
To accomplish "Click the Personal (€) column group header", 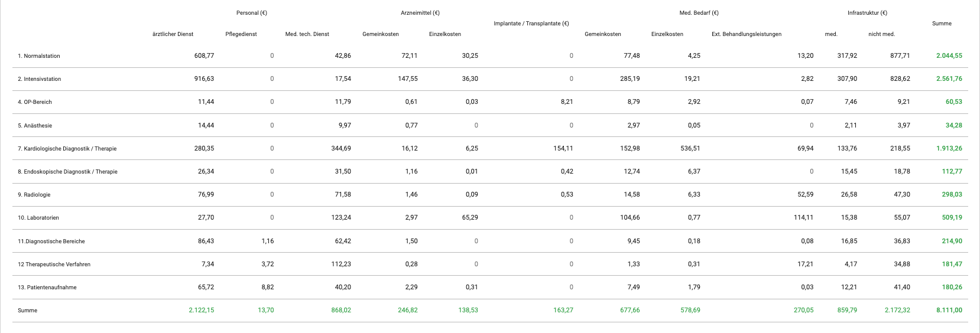I will coord(251,13).
